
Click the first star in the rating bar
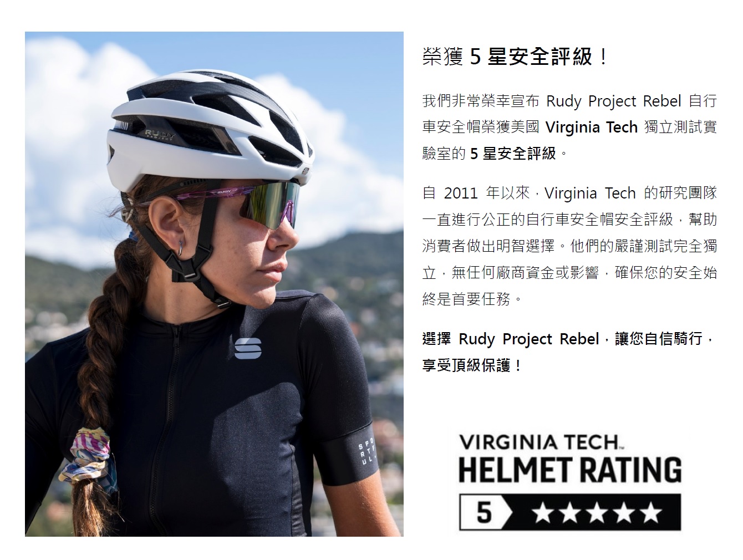pos(542,513)
